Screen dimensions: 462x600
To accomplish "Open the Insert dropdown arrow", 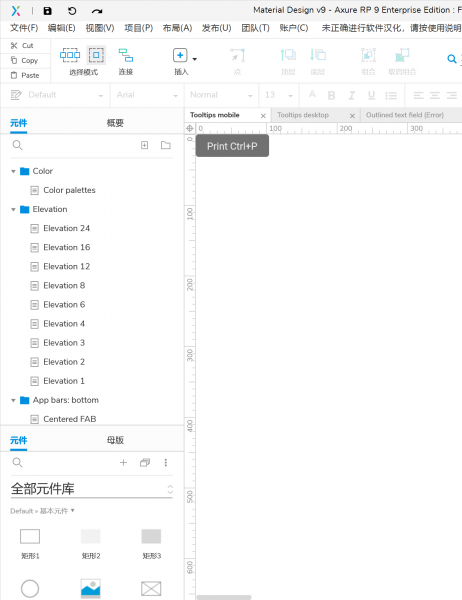I will coord(194,59).
